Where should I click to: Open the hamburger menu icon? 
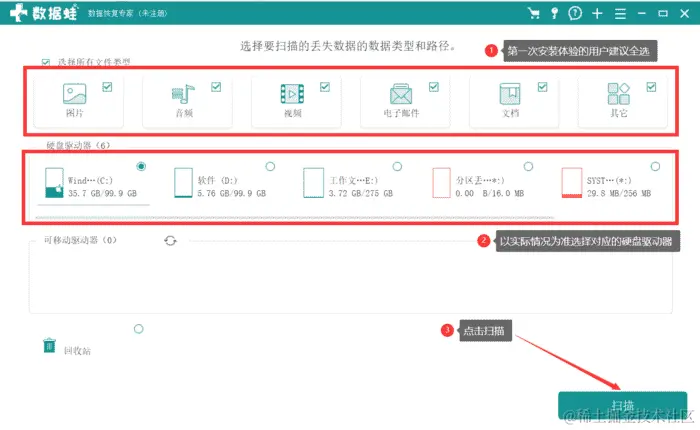pyautogui.click(x=620, y=14)
